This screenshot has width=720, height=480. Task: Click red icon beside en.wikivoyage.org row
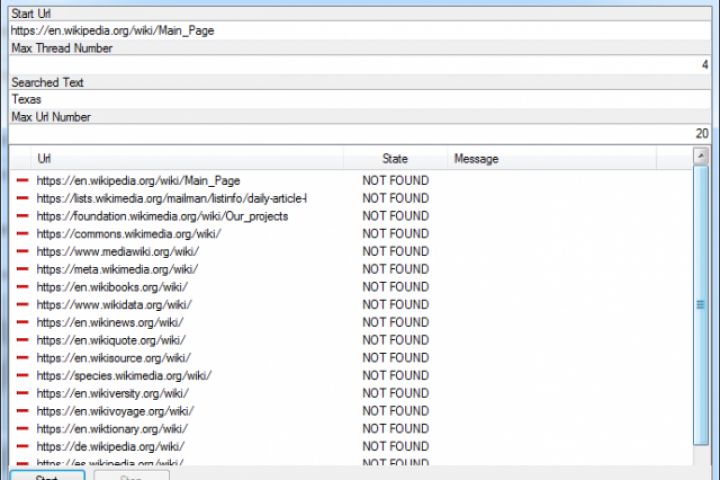pyautogui.click(x=22, y=411)
